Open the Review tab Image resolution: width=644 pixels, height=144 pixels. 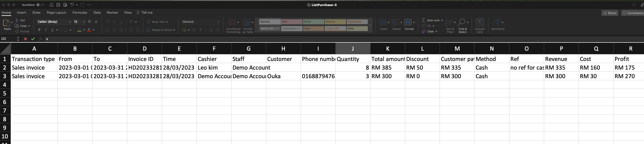[112, 12]
